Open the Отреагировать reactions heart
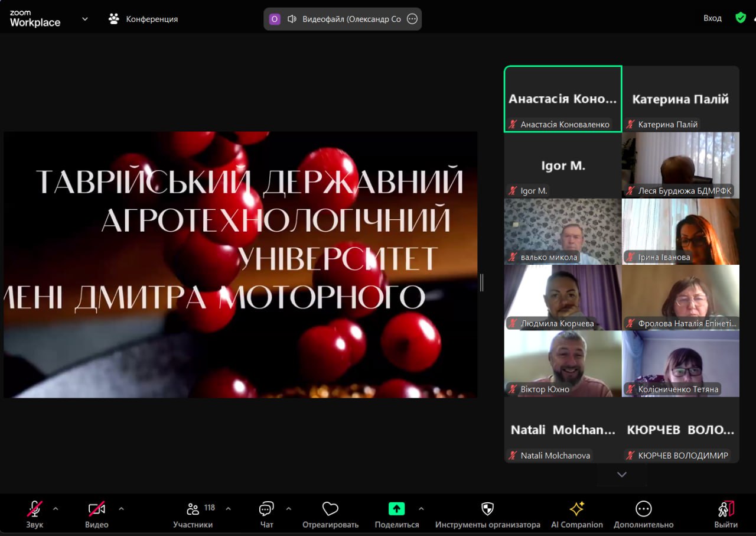 click(330, 514)
